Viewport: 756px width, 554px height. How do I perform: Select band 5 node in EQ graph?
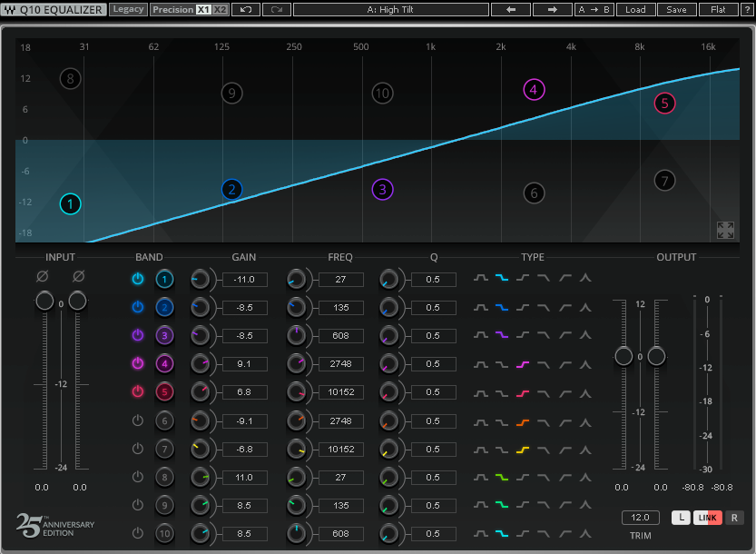click(664, 104)
